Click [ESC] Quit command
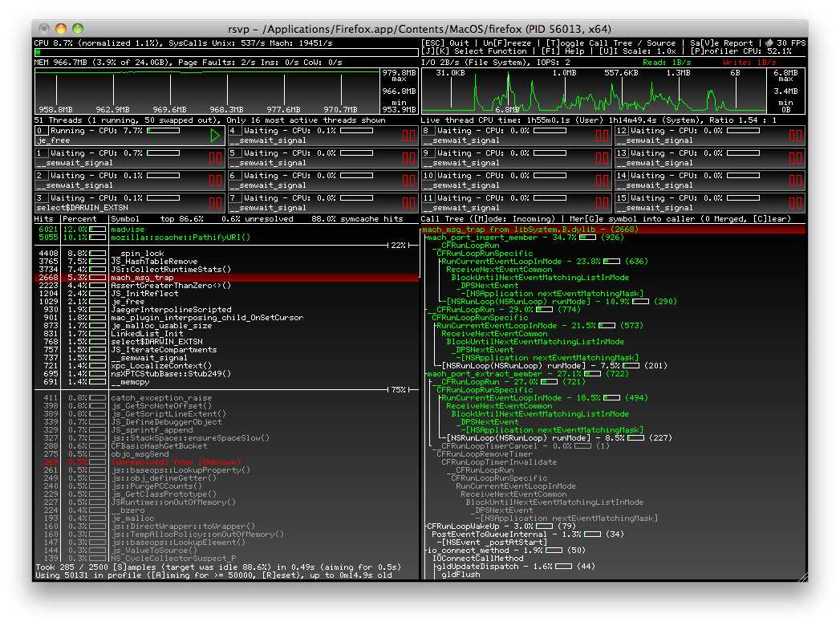 [444, 43]
